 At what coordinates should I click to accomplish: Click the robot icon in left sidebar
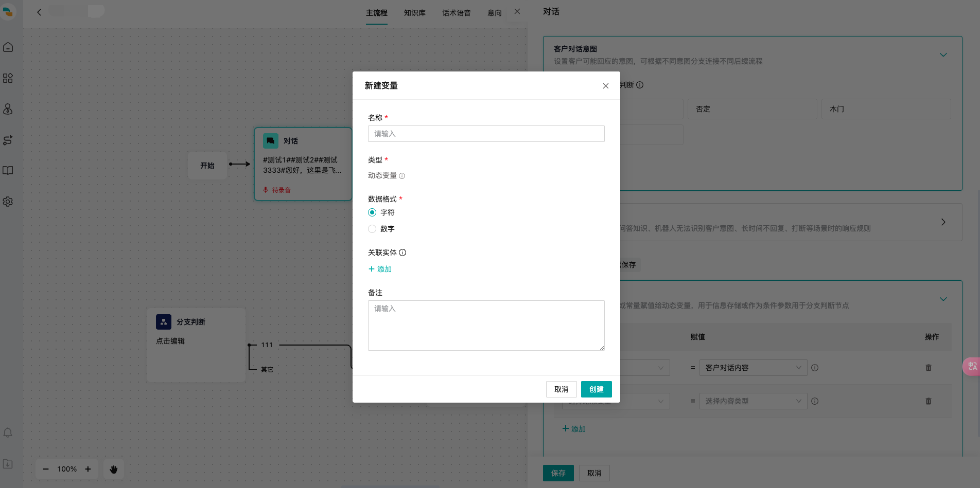(x=8, y=109)
